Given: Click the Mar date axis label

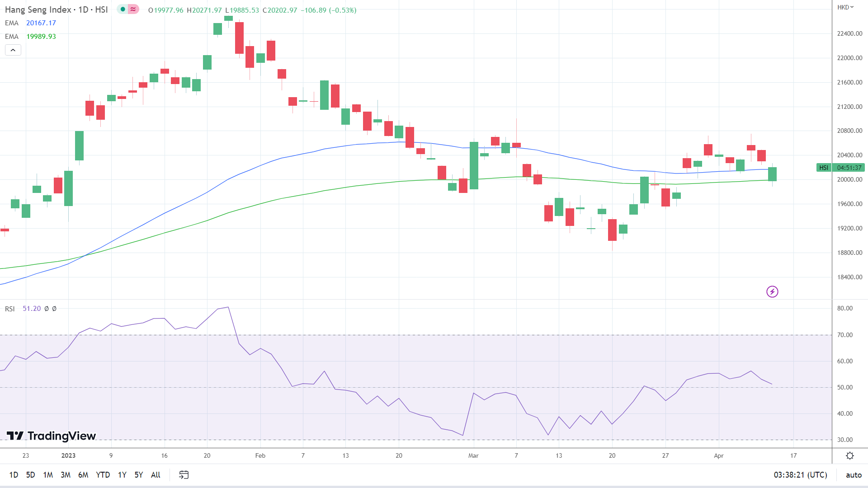Looking at the screenshot, I should (473, 455).
